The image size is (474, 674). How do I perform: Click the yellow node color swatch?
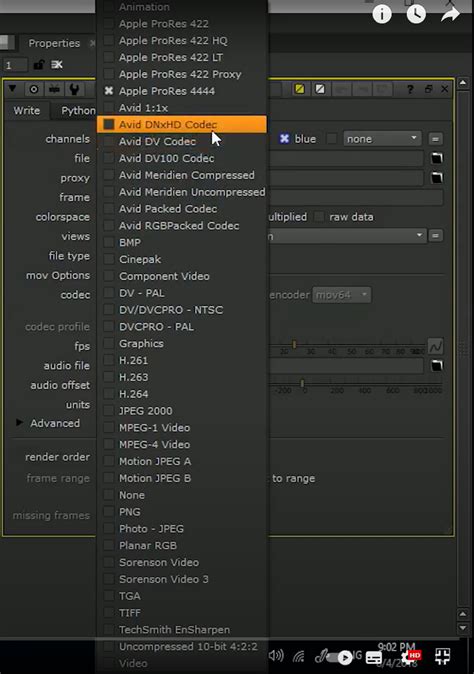[x=300, y=89]
